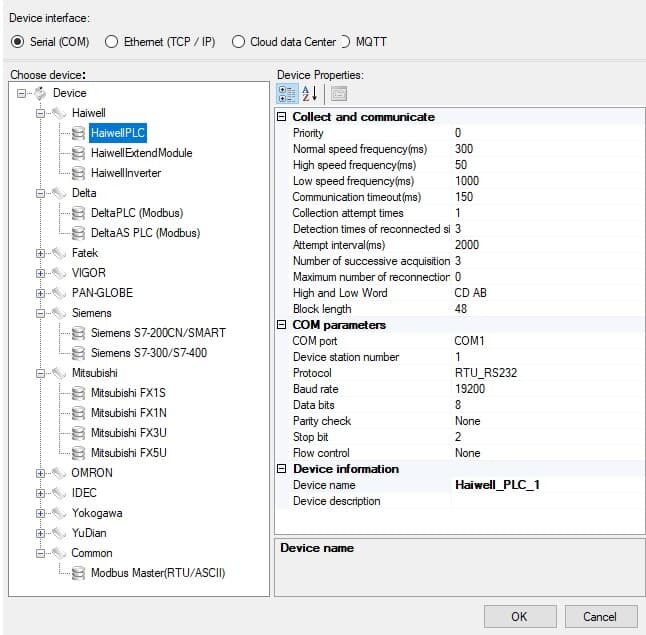This screenshot has width=646, height=635.
Task: Click the DeltaAS PLC (Modbus) device icon
Action: (78, 233)
